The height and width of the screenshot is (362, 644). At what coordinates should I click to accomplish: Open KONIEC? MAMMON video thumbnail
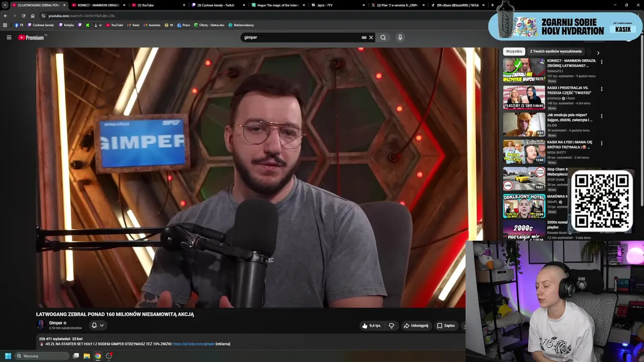coord(524,70)
